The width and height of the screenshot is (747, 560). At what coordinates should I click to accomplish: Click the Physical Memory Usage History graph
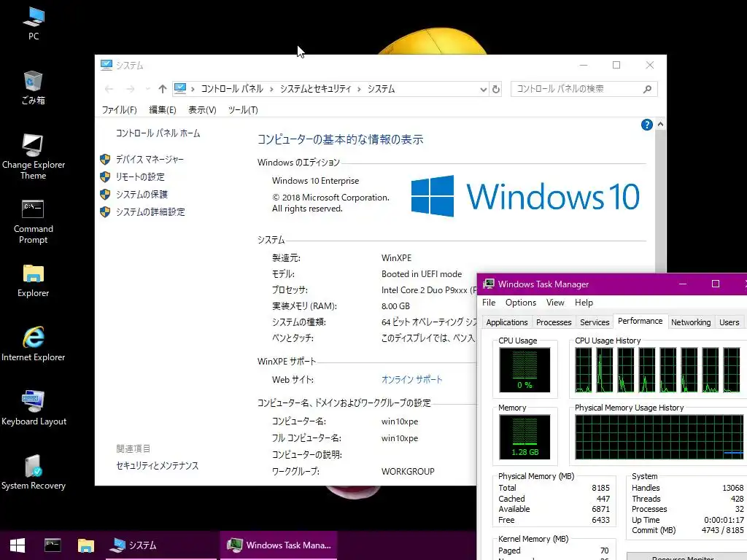coord(659,437)
